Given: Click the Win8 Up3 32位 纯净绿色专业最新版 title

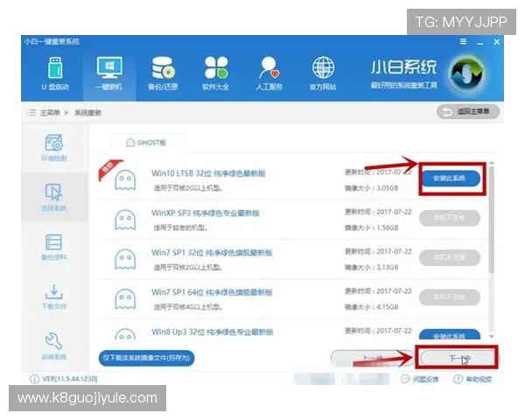Looking at the screenshot, I should 213,332.
